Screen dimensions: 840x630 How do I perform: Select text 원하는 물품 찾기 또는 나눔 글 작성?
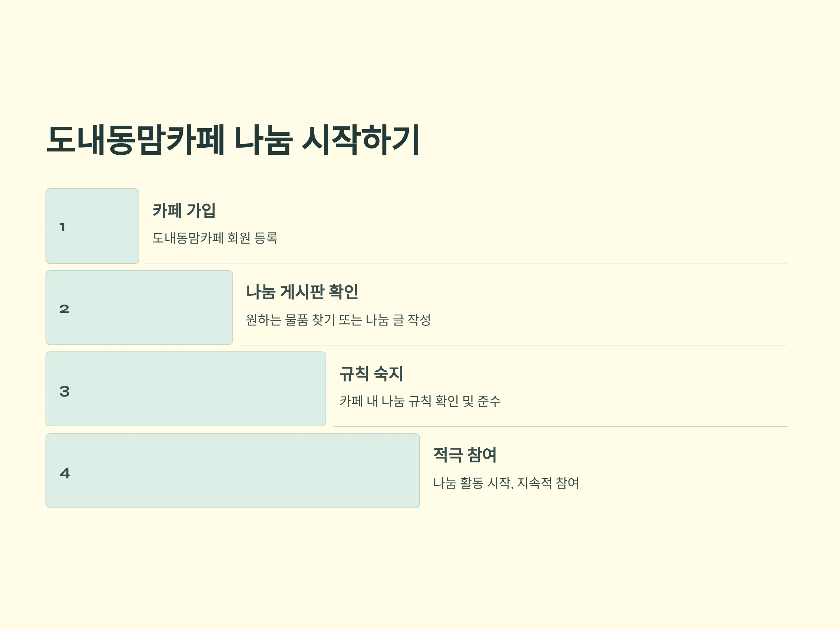338,320
